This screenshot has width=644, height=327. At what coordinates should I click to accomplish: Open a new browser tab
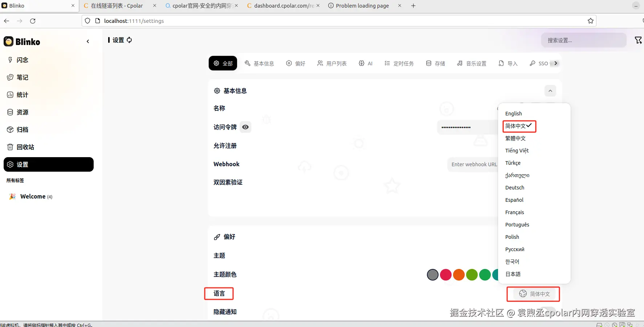click(413, 6)
